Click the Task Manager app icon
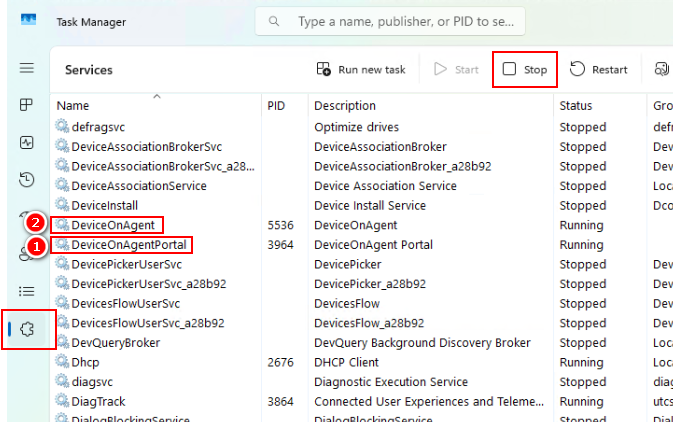This screenshot has height=422, width=673. click(30, 20)
